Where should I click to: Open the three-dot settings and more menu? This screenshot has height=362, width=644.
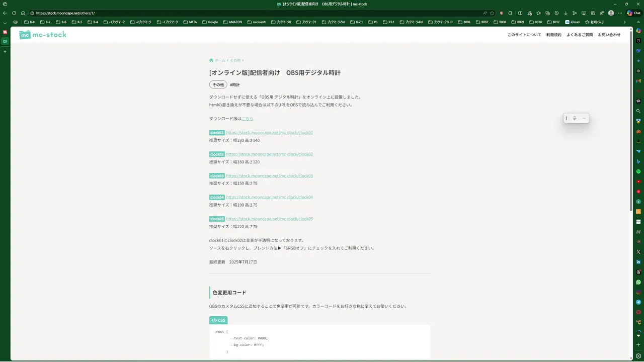tap(620, 13)
